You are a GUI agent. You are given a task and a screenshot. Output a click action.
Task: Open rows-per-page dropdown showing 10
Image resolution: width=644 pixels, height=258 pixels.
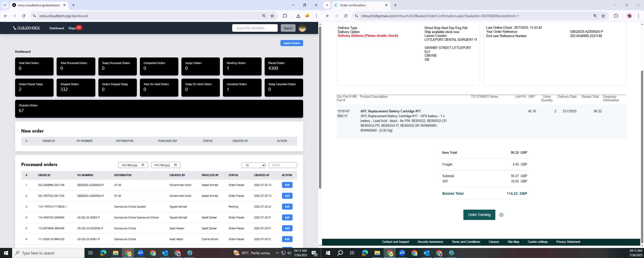pyautogui.click(x=254, y=165)
